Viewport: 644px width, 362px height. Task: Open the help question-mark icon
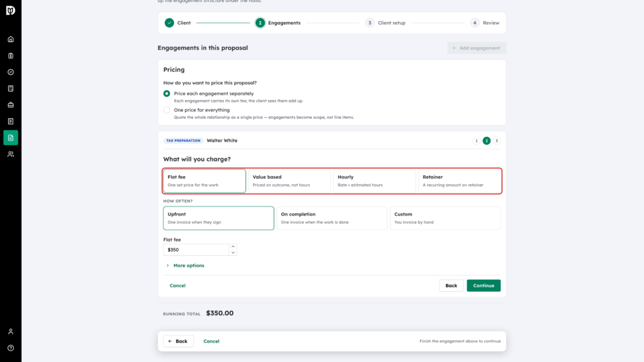point(11,348)
